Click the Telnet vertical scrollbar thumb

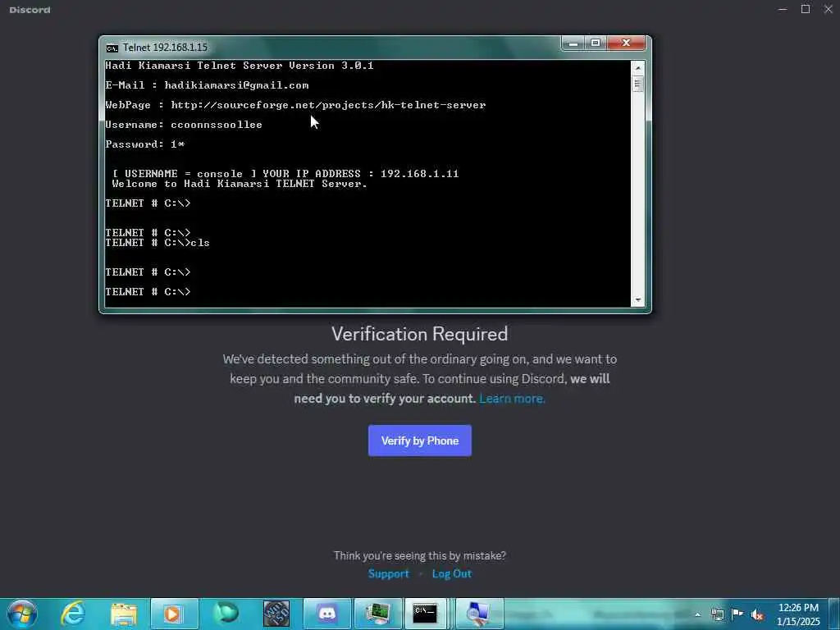point(637,84)
